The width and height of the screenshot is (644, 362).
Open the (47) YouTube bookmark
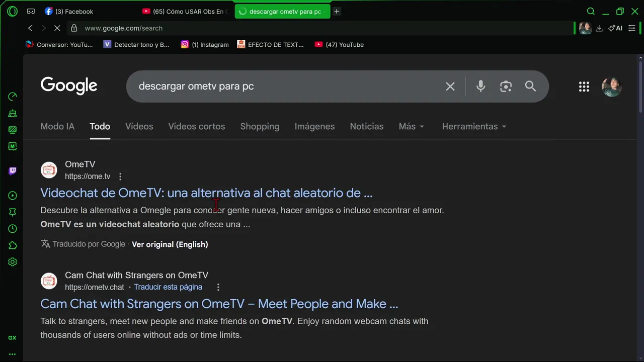(339, 45)
